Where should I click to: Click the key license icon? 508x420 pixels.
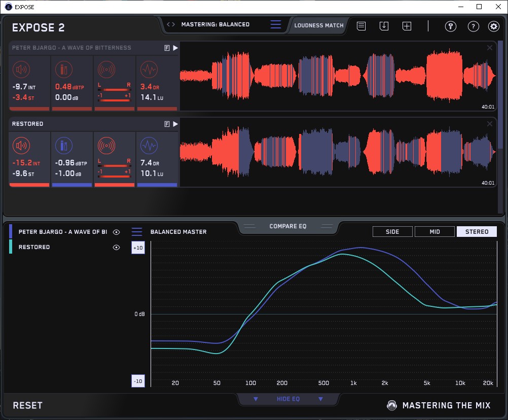[x=450, y=26]
